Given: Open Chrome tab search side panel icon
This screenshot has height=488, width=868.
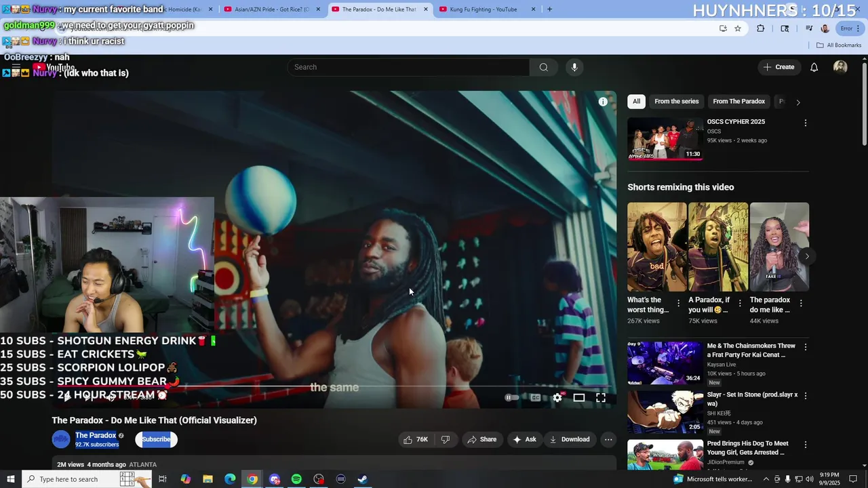Looking at the screenshot, I should click(x=785, y=28).
